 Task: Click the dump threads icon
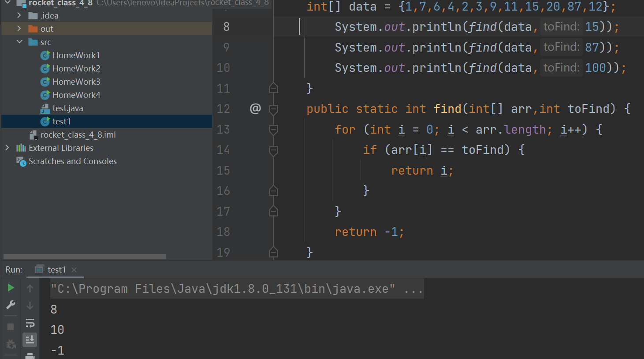click(11, 344)
